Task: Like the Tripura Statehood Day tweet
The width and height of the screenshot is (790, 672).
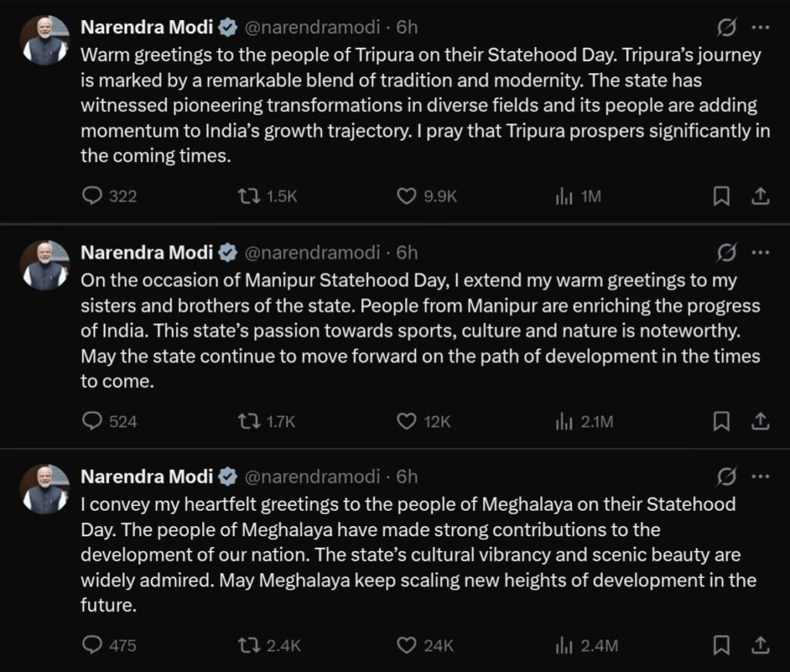Action: pos(407,197)
